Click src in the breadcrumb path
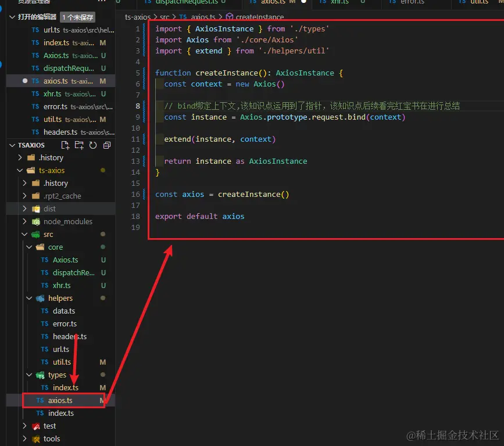Image resolution: width=504 pixels, height=446 pixels. point(165,17)
